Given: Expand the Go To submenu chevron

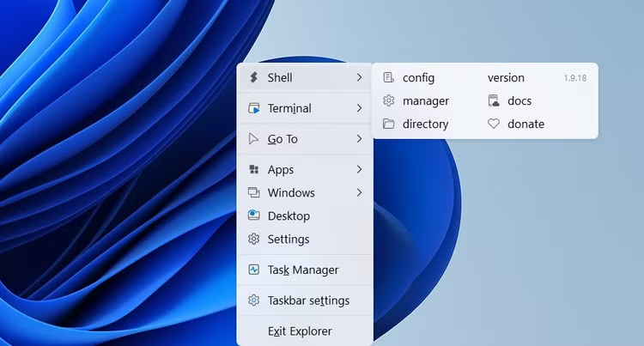Looking at the screenshot, I should click(x=359, y=139).
